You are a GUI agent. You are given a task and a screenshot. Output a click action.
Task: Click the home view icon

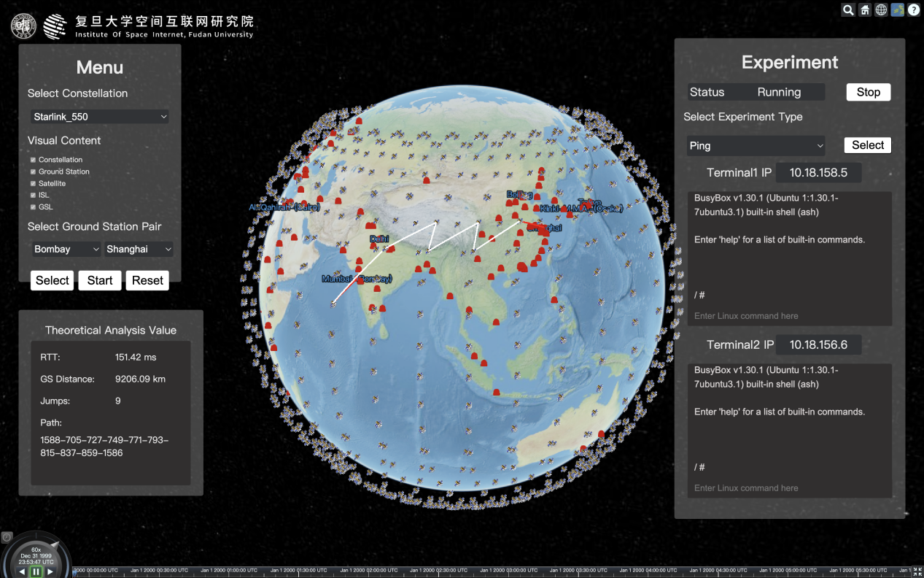point(865,10)
